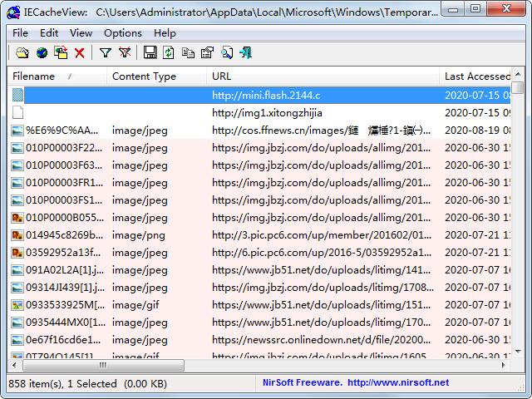Click the gif icon of the 0933533925M row
Image resolution: width=532 pixels, height=399 pixels.
click(17, 305)
